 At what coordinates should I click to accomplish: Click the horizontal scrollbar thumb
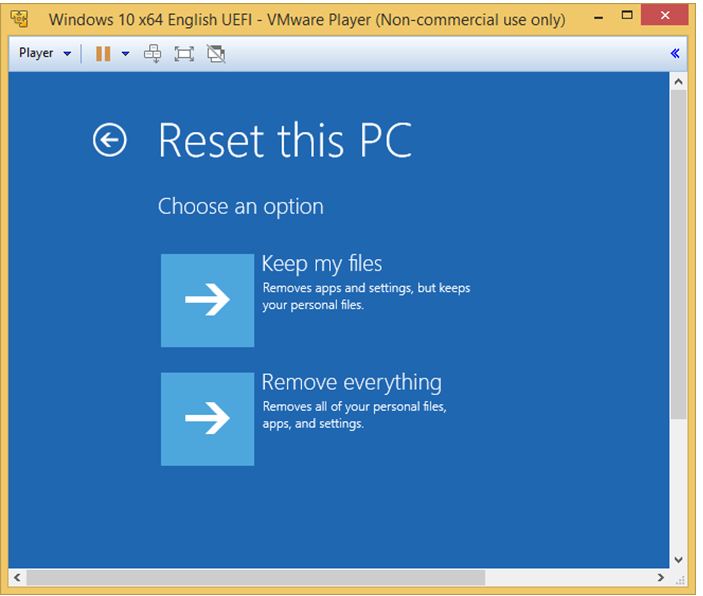click(x=256, y=577)
